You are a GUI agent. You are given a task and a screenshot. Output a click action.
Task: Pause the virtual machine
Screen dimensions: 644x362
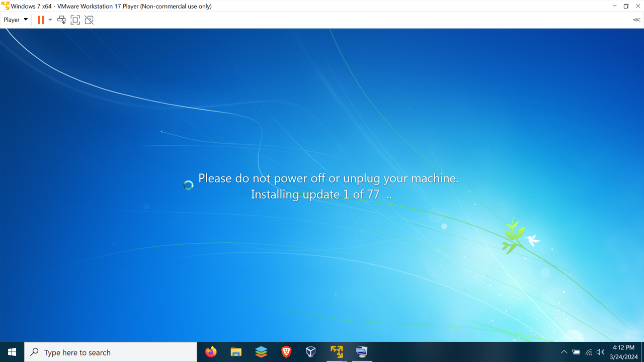coord(41,20)
